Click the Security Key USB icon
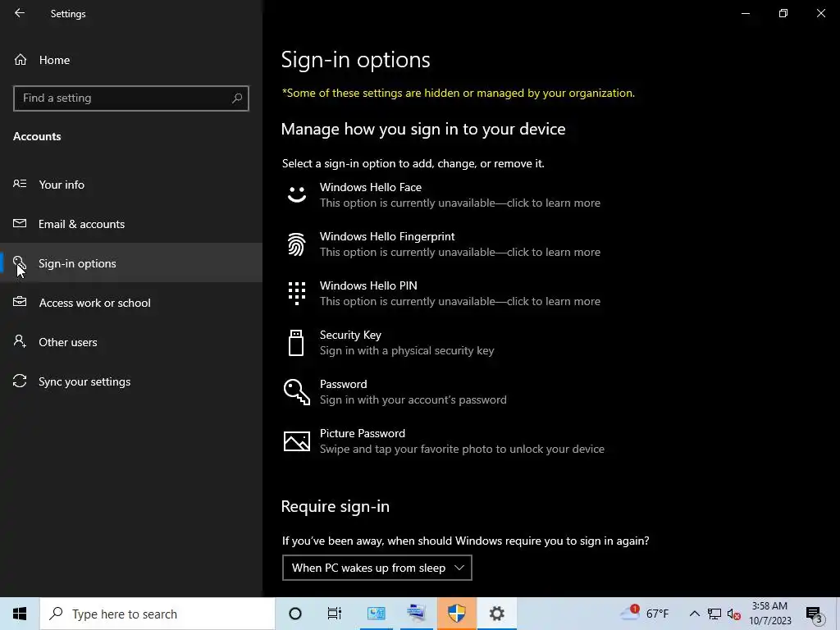840x630 pixels. tap(296, 343)
